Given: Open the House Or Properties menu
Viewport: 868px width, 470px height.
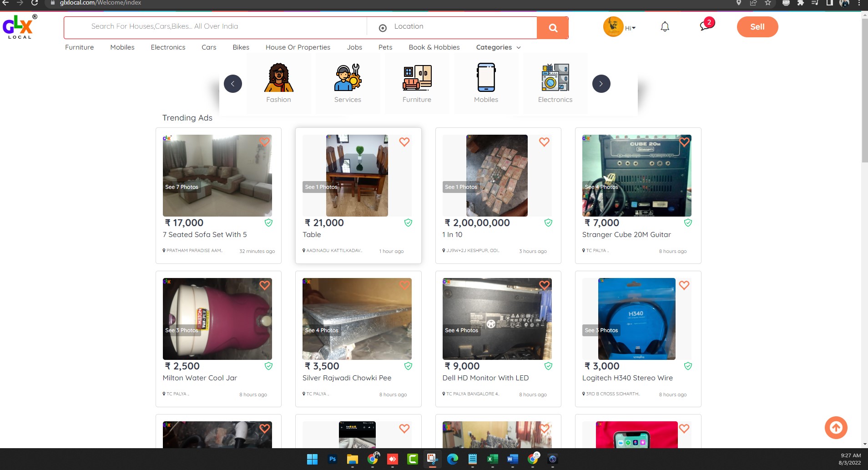Looking at the screenshot, I should [298, 47].
